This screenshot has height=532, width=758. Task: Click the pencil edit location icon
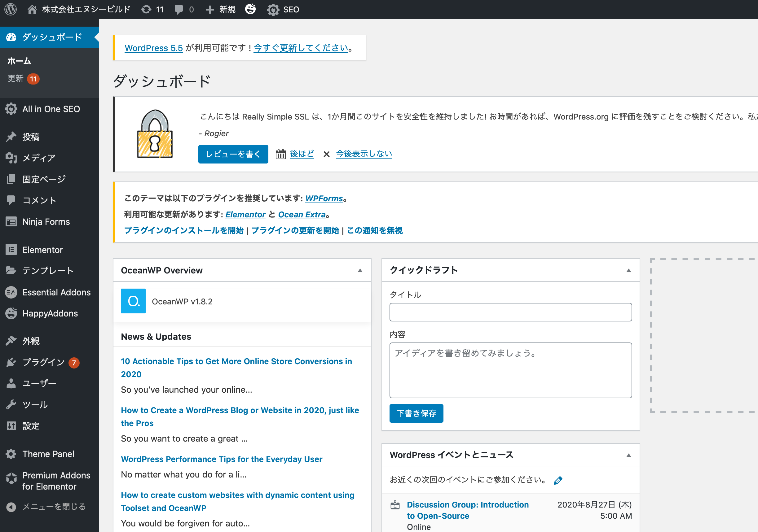558,480
